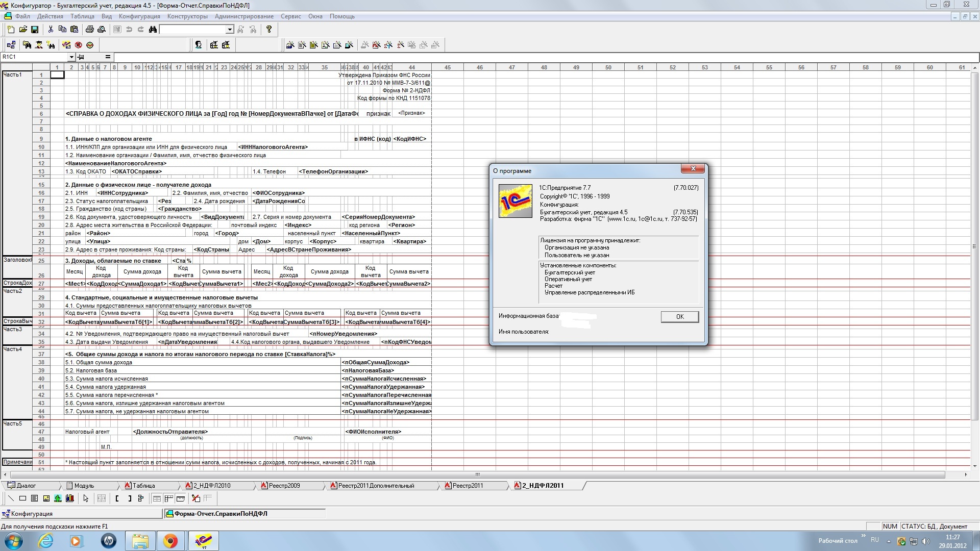This screenshot has height=551, width=980.
Task: Undo last action with arrow icon
Action: coord(129,30)
